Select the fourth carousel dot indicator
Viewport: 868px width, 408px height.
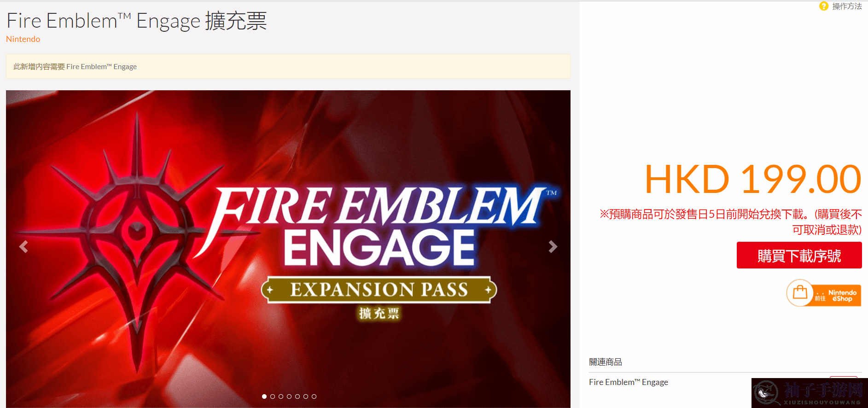coord(289,396)
